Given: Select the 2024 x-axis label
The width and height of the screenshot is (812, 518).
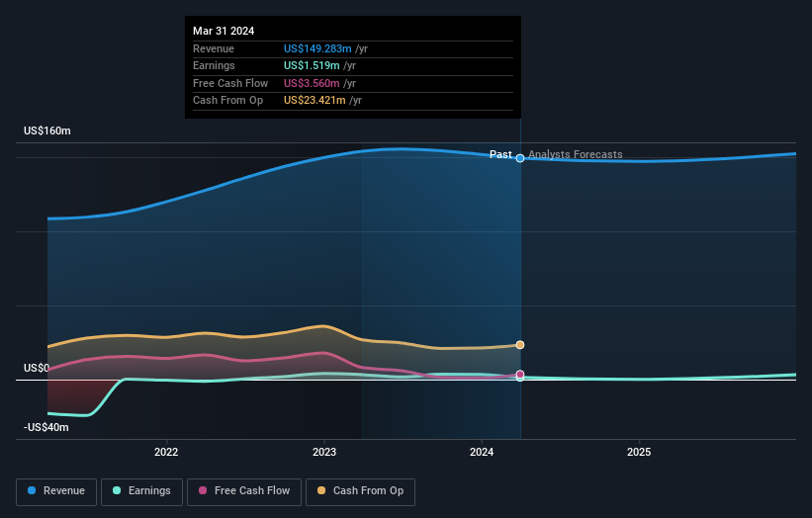Looking at the screenshot, I should (482, 452).
